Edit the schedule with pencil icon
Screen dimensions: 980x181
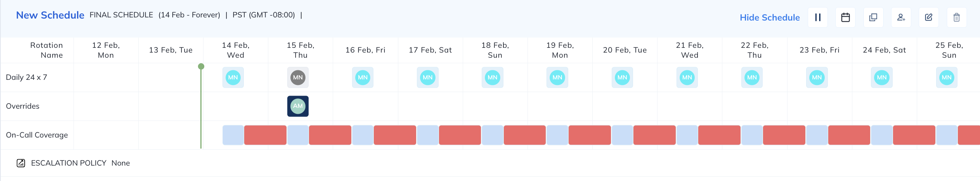click(929, 17)
